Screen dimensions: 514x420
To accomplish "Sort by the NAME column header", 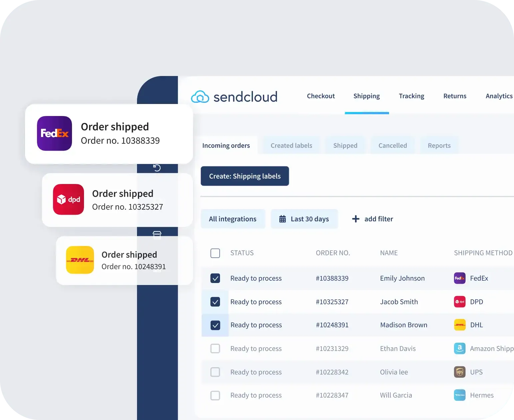I will click(x=389, y=253).
